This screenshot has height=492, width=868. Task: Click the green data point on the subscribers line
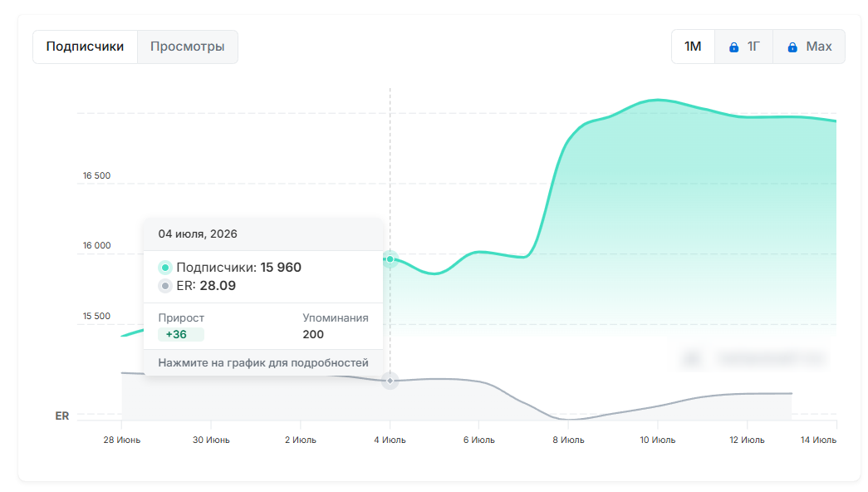tap(390, 259)
